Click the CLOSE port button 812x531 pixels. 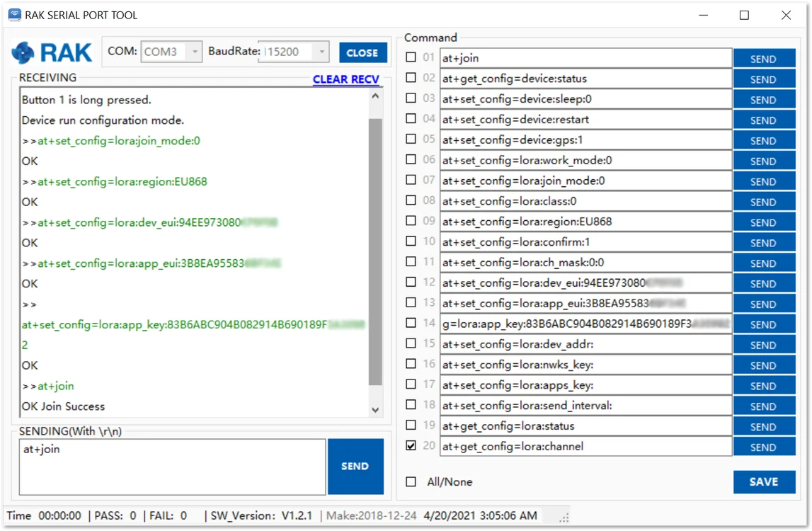point(362,52)
